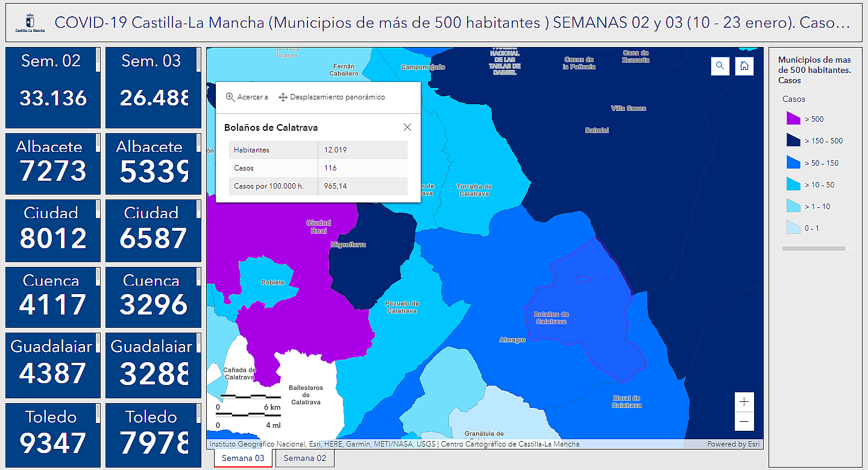Close the Bolaños de Calatrava popup
Image resolution: width=868 pixels, height=470 pixels.
tap(407, 127)
